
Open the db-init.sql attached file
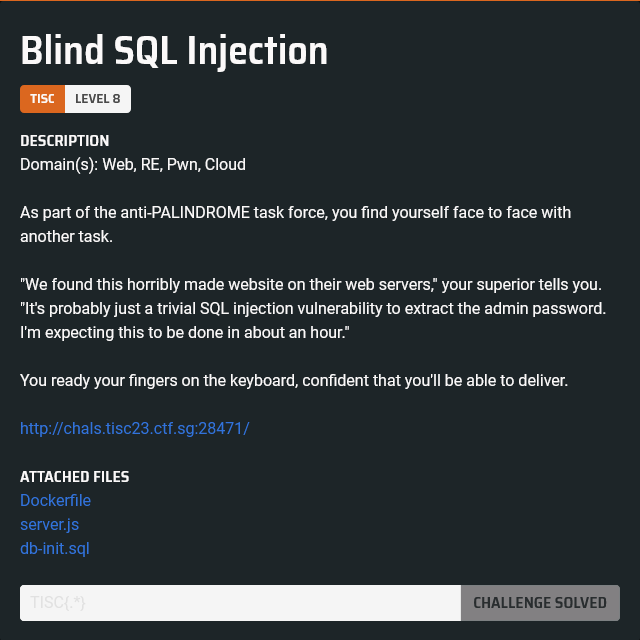[x=56, y=548]
